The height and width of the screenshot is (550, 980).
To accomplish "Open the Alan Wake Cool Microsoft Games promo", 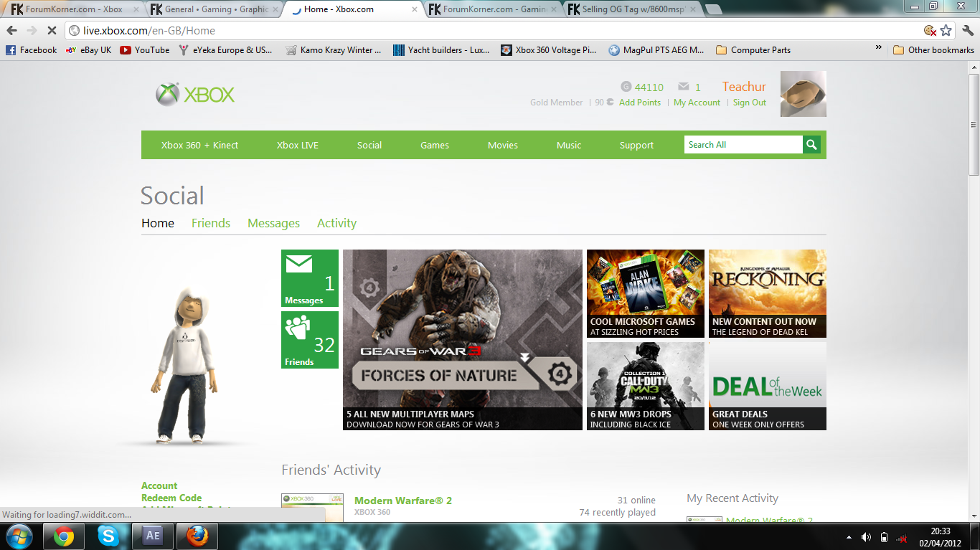I will (646, 293).
